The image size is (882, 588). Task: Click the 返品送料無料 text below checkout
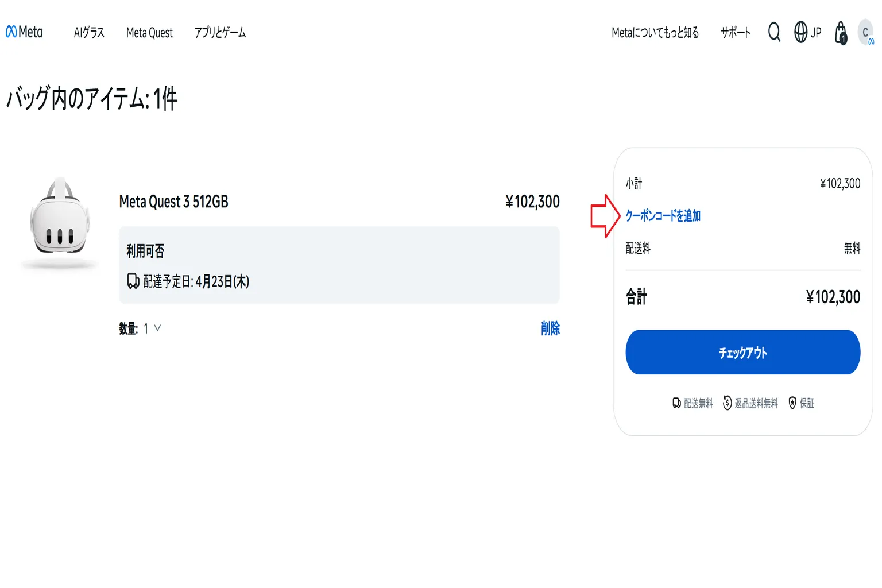point(756,403)
